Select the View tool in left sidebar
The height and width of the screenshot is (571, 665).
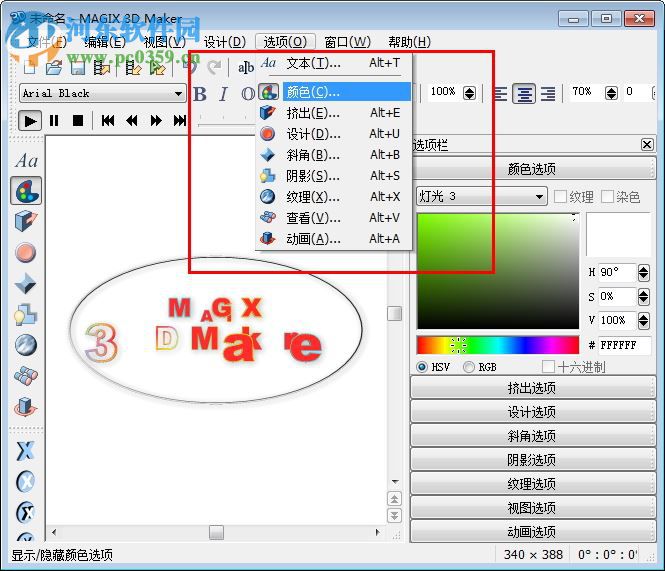[26, 375]
